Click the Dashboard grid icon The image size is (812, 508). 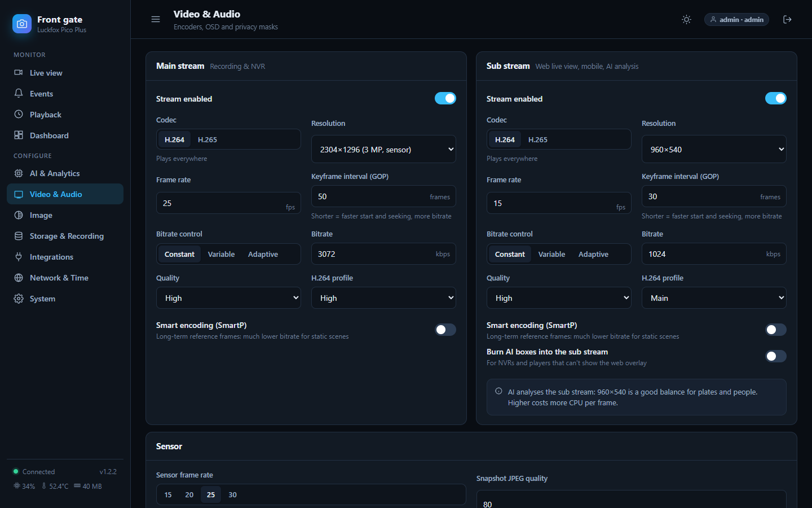[19, 135]
